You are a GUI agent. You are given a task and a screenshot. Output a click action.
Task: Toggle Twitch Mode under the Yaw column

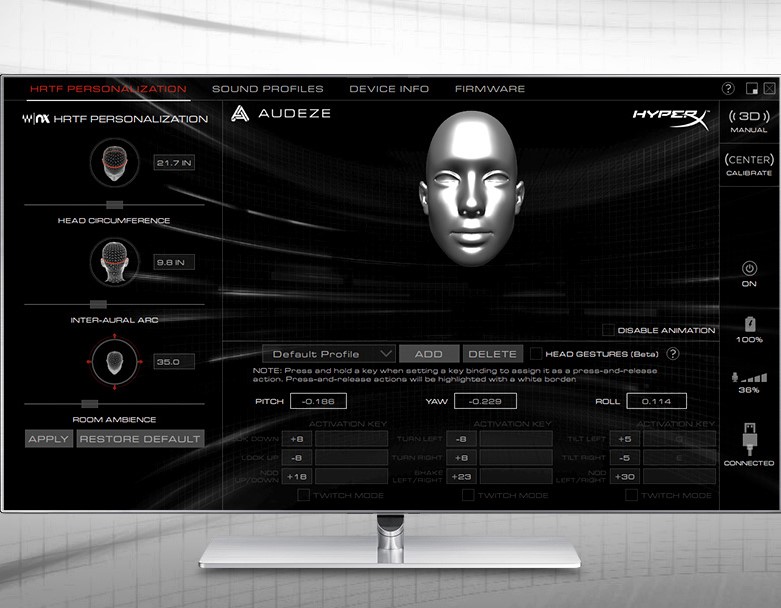(x=468, y=495)
